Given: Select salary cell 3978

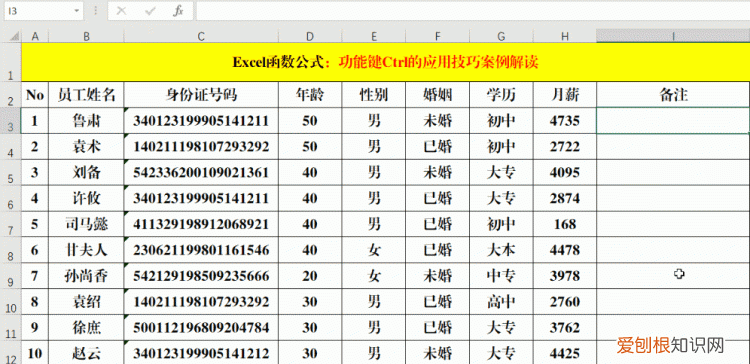Looking at the screenshot, I should pos(565,276).
